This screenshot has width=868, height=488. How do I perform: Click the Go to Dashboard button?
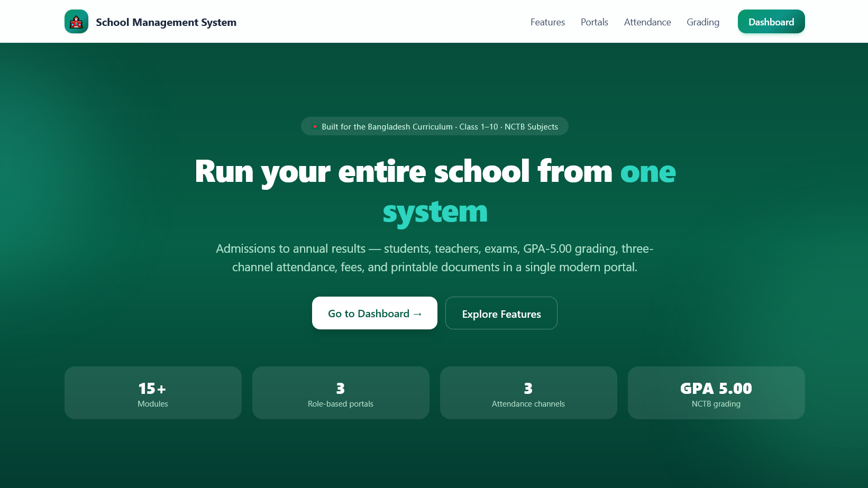tap(374, 313)
